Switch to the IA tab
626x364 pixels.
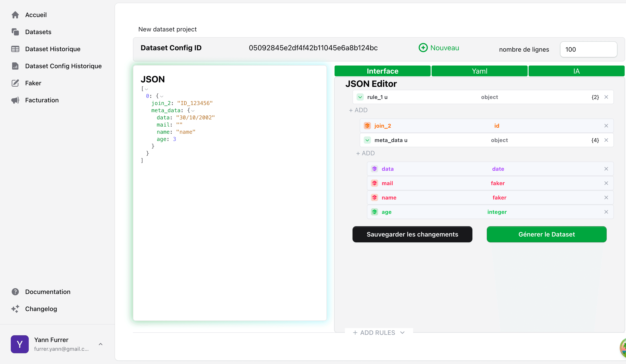pyautogui.click(x=576, y=71)
